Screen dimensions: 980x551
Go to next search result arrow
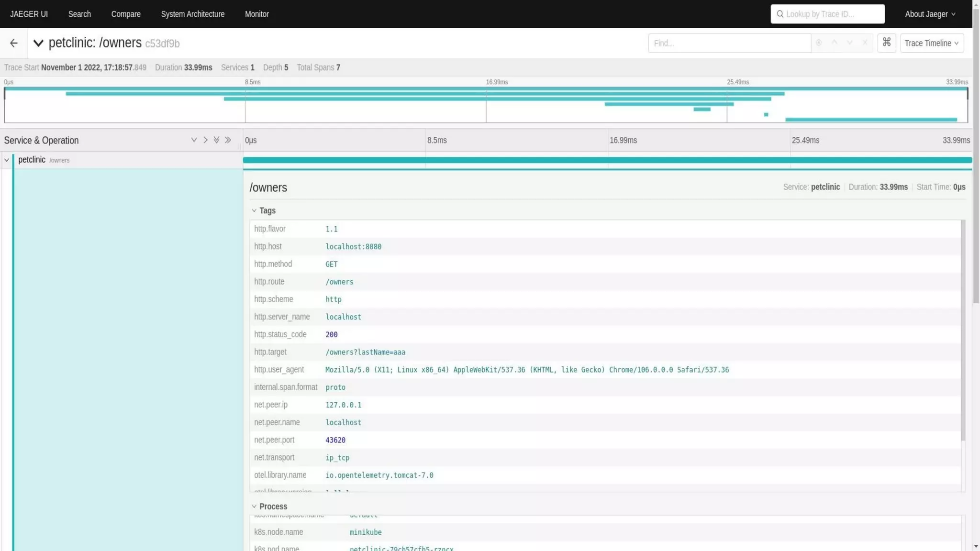[849, 43]
